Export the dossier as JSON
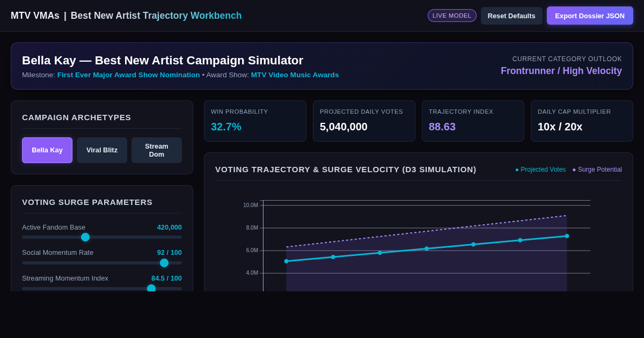 [590, 16]
